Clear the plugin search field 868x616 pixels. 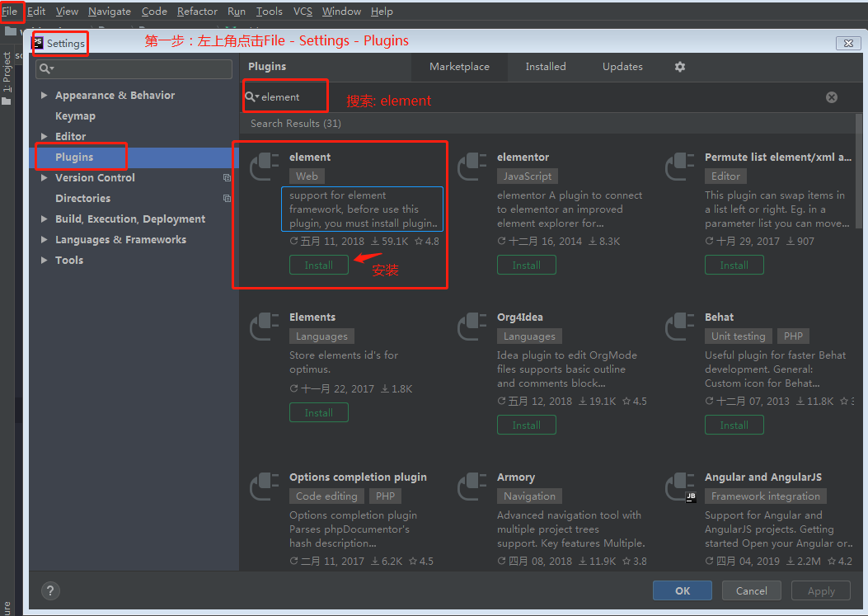[832, 97]
